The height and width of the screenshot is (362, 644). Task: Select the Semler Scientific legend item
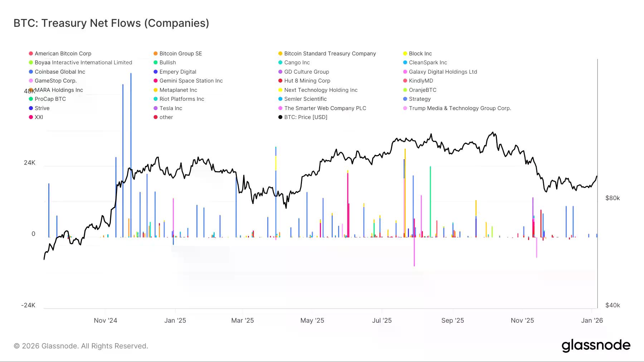tap(305, 99)
